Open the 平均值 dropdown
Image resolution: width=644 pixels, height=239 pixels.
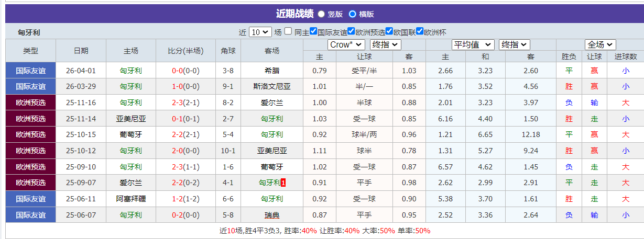point(473,45)
